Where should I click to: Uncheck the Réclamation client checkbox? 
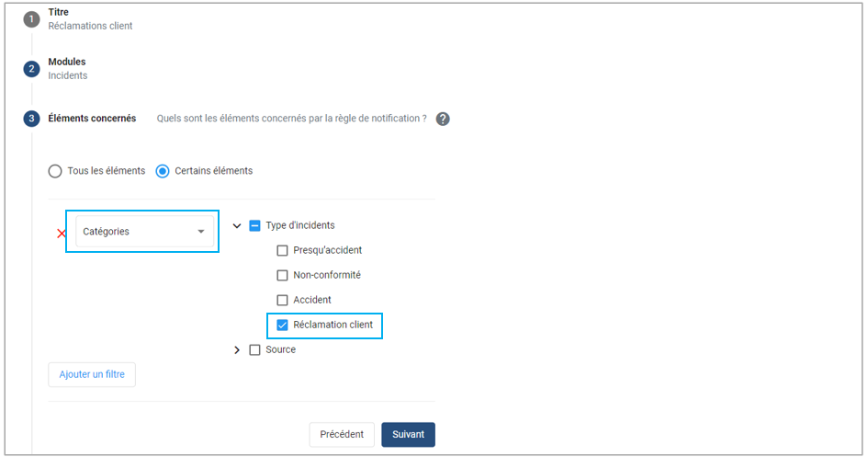click(x=283, y=325)
